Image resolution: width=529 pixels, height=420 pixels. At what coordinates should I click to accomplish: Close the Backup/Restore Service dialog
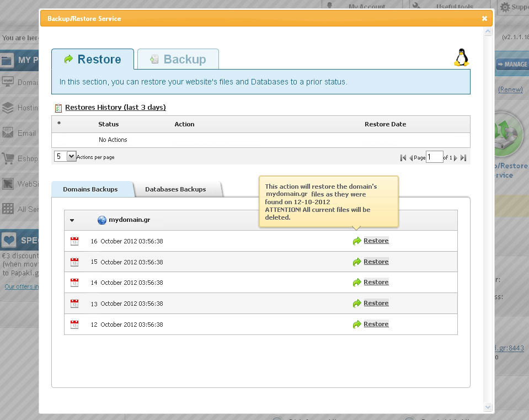point(484,19)
